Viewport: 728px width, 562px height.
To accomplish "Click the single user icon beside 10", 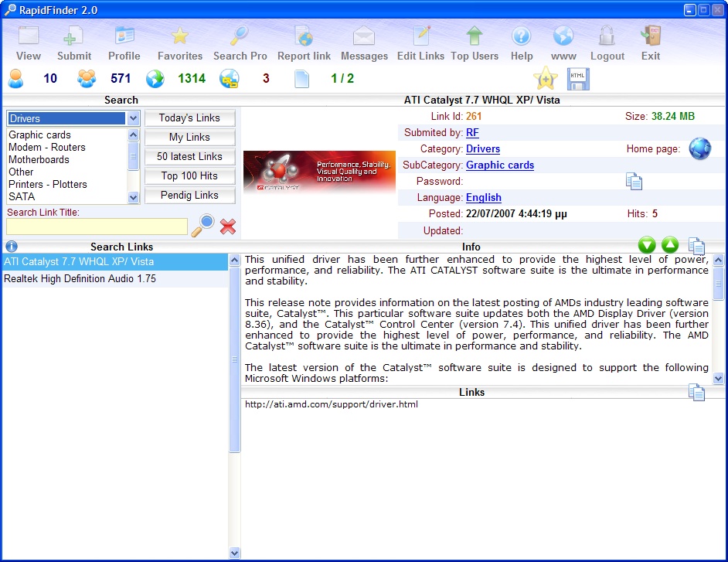I will coord(15,79).
